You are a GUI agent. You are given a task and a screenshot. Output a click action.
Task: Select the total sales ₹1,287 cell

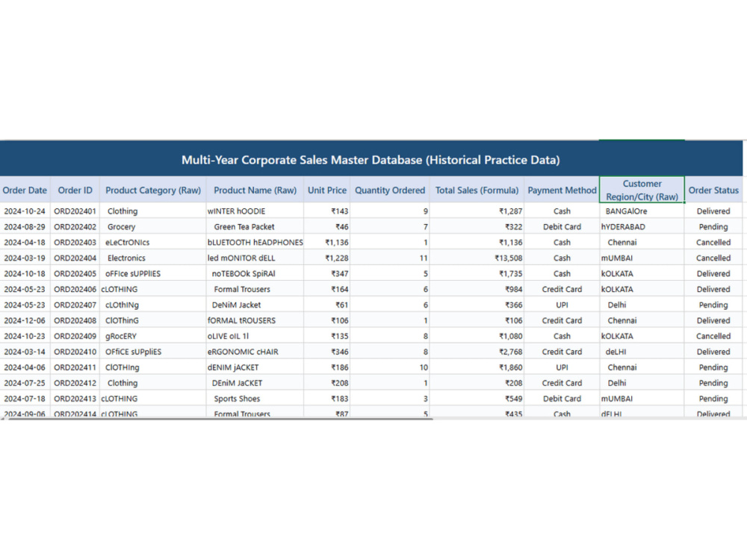(477, 211)
